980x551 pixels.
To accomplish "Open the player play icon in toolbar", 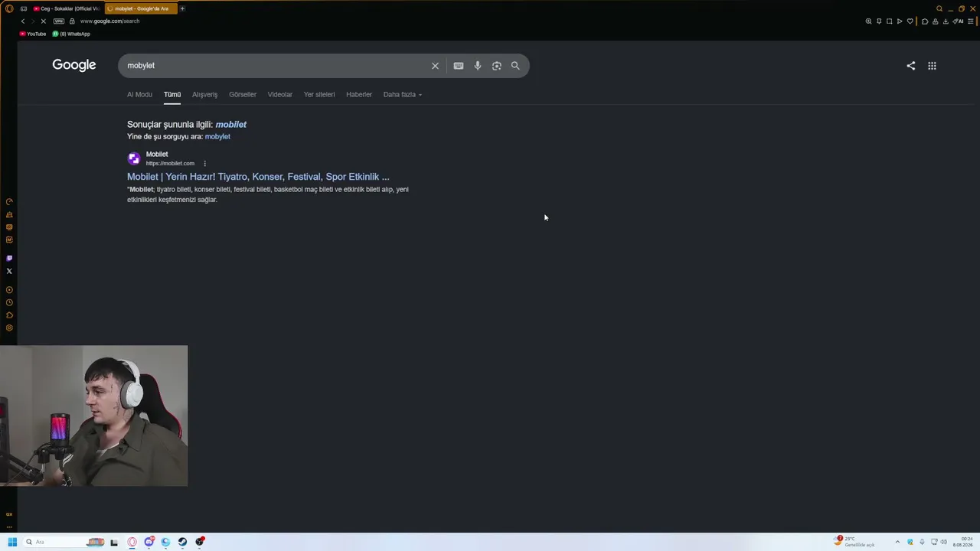I will click(900, 21).
